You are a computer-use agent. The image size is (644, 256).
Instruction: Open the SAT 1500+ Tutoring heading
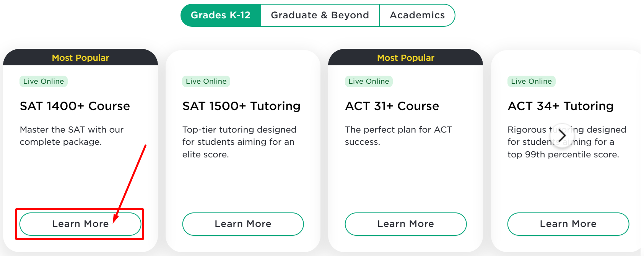pyautogui.click(x=241, y=106)
